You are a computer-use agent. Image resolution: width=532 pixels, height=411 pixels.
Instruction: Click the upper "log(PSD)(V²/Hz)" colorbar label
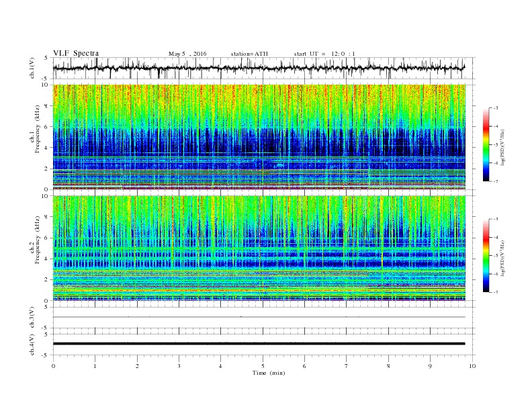(503, 147)
